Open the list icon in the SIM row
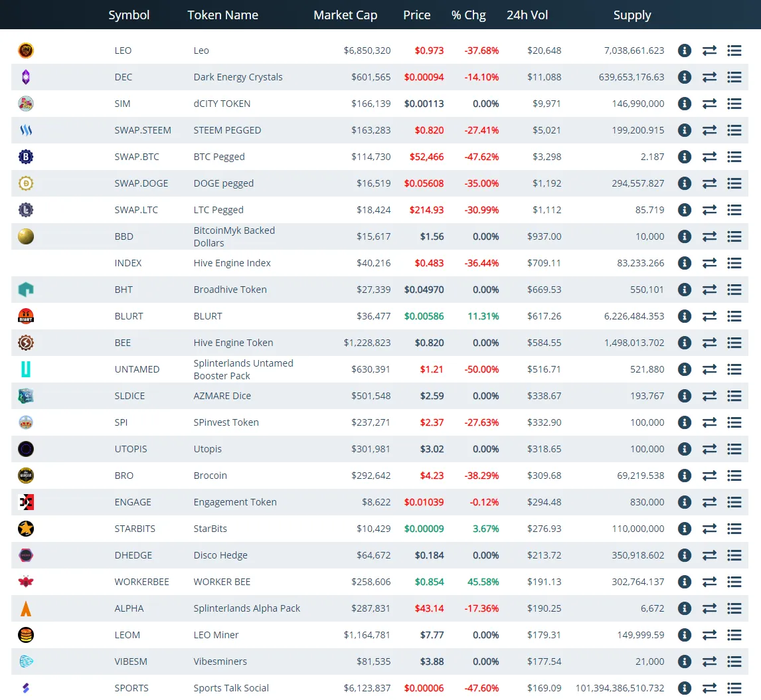The width and height of the screenshot is (761, 700). (734, 104)
